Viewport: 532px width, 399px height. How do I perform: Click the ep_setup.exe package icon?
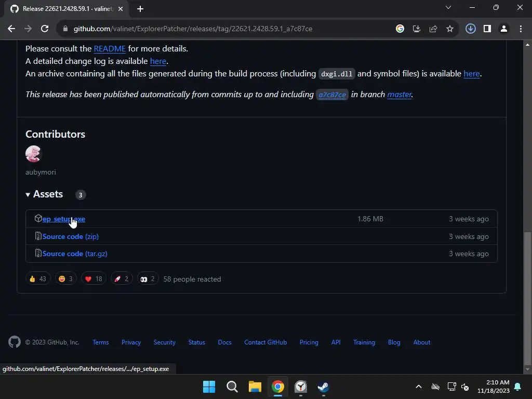38,219
